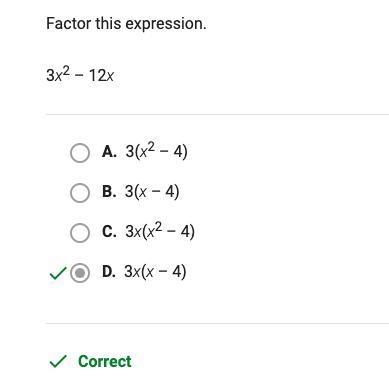Click the bold 'C.' option letter
This screenshot has width=389, height=391.
[109, 232]
